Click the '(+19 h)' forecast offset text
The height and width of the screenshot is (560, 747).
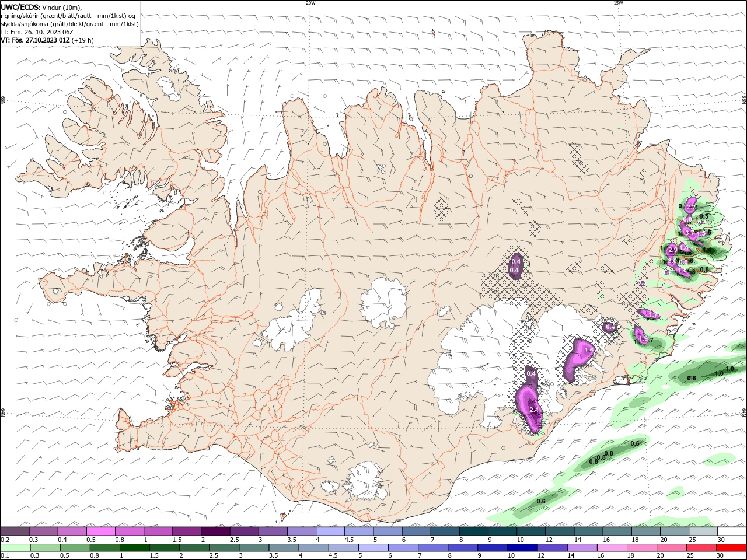[x=83, y=40]
